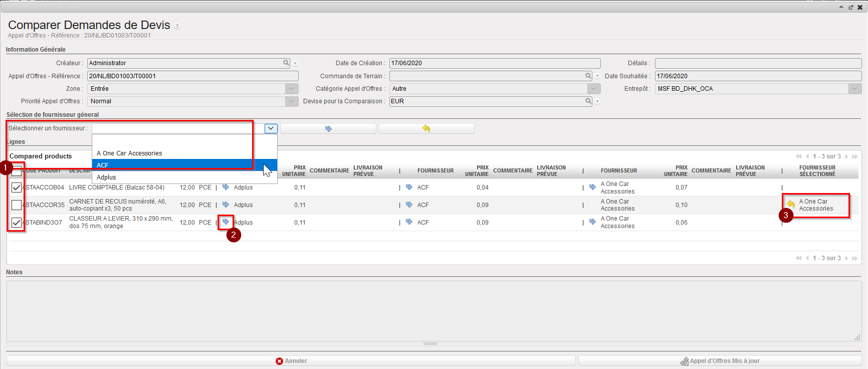Image resolution: width=868 pixels, height=369 pixels.
Task: Click the Adplus select icon for ASTABIND3O7
Action: click(226, 222)
